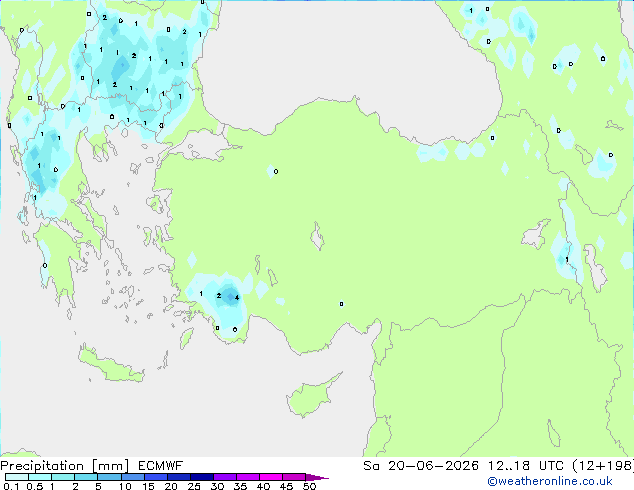
Task: Click the '12..18 UTC' time range text
Action: (x=526, y=466)
